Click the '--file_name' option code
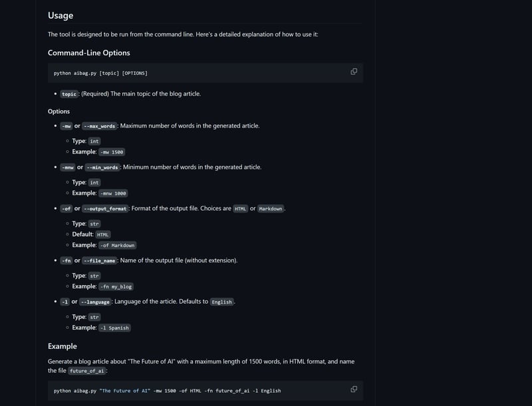Viewport: 532px width, 406px height. pos(100,261)
